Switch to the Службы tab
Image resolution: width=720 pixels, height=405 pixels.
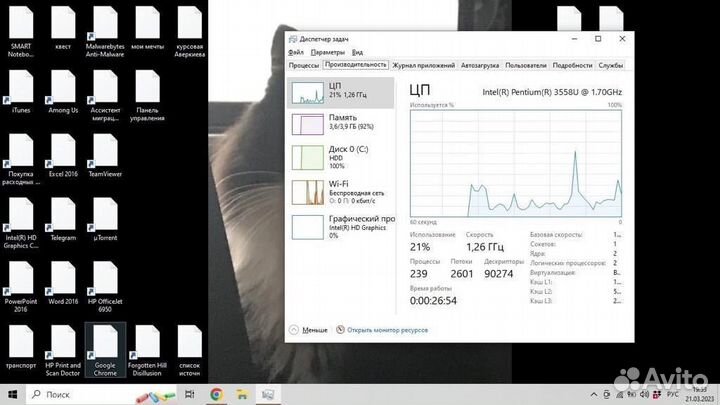point(610,65)
